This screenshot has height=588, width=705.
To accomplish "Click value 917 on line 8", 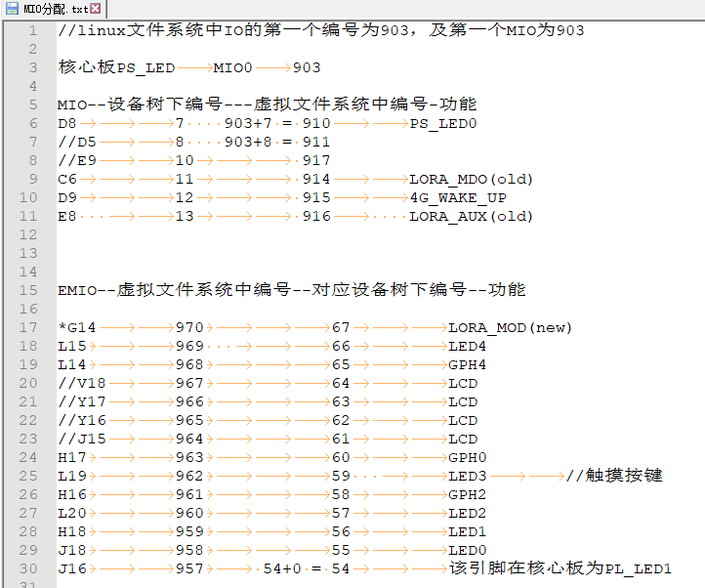I will pyautogui.click(x=316, y=160).
